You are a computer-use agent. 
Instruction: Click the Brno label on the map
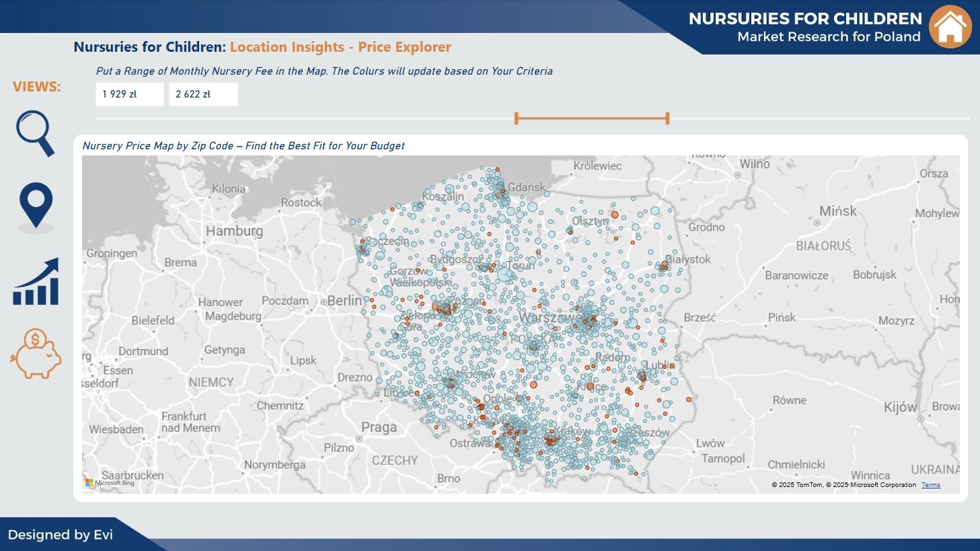[449, 478]
